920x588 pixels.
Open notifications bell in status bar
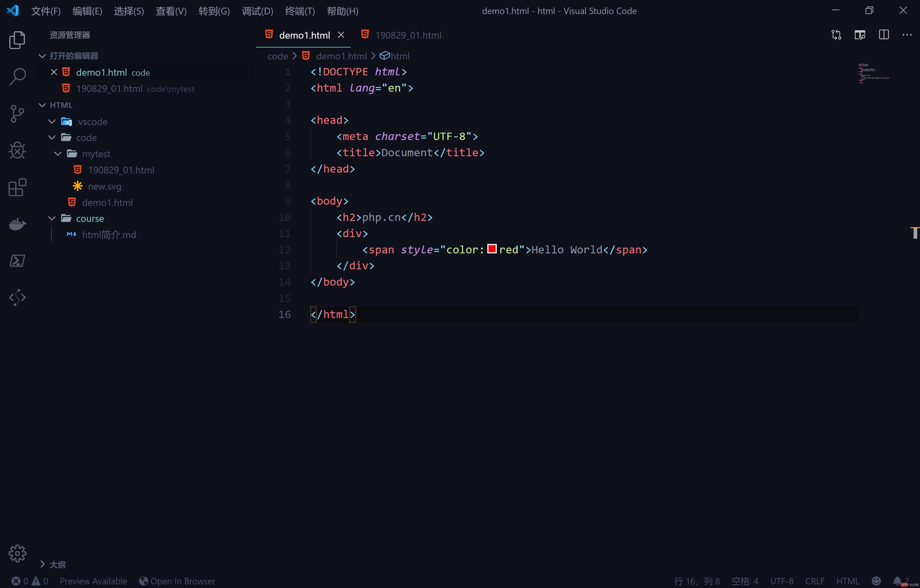(897, 581)
